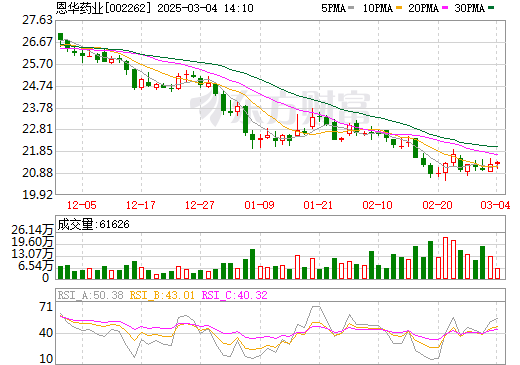Click the RSI_B:43.01 indicator label

pyautogui.click(x=162, y=295)
